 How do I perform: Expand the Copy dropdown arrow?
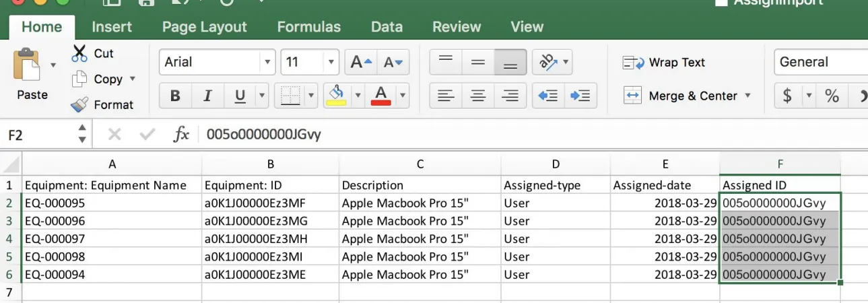pos(132,79)
